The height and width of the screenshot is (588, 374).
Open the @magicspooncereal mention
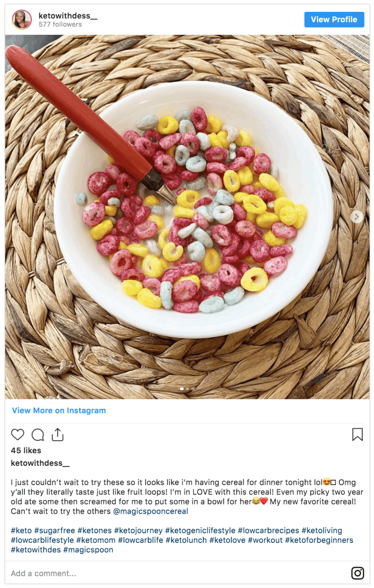[x=150, y=511]
